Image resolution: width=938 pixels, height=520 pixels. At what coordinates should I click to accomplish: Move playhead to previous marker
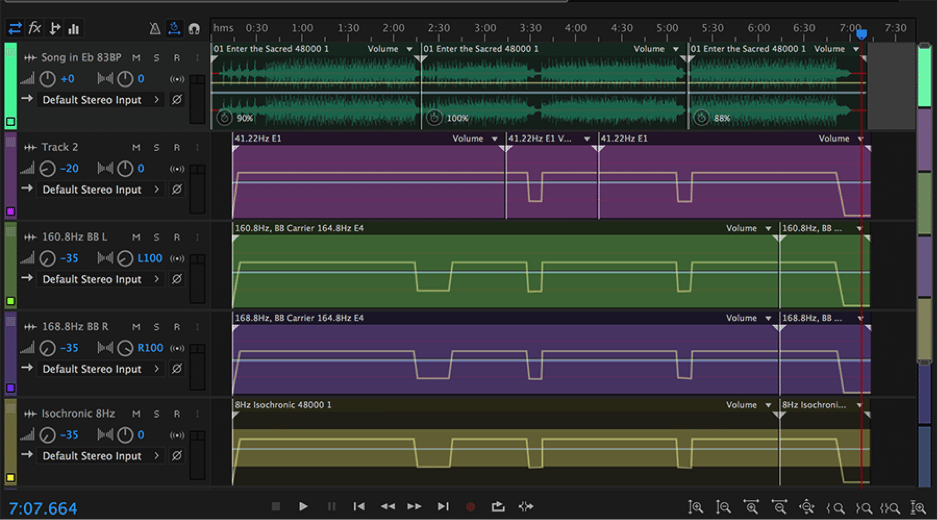[x=359, y=506]
